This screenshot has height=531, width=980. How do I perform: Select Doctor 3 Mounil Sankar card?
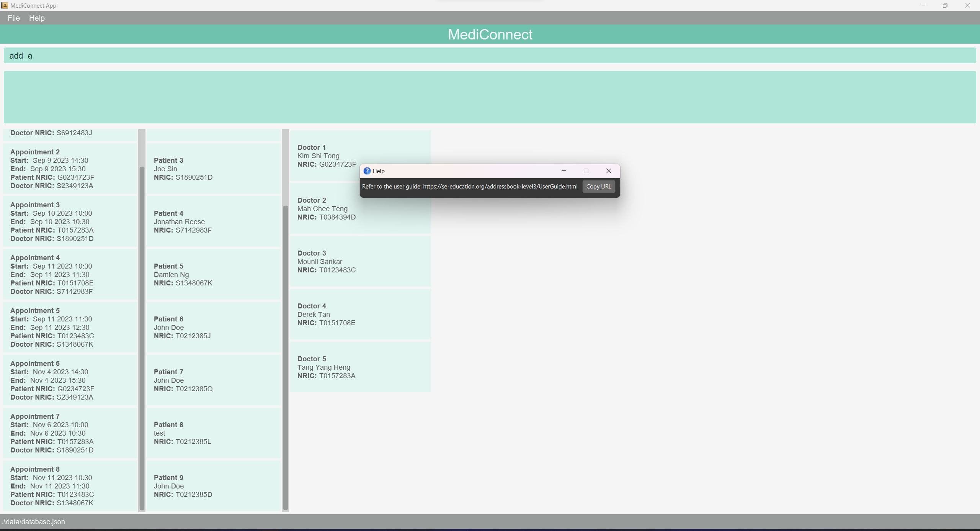360,261
